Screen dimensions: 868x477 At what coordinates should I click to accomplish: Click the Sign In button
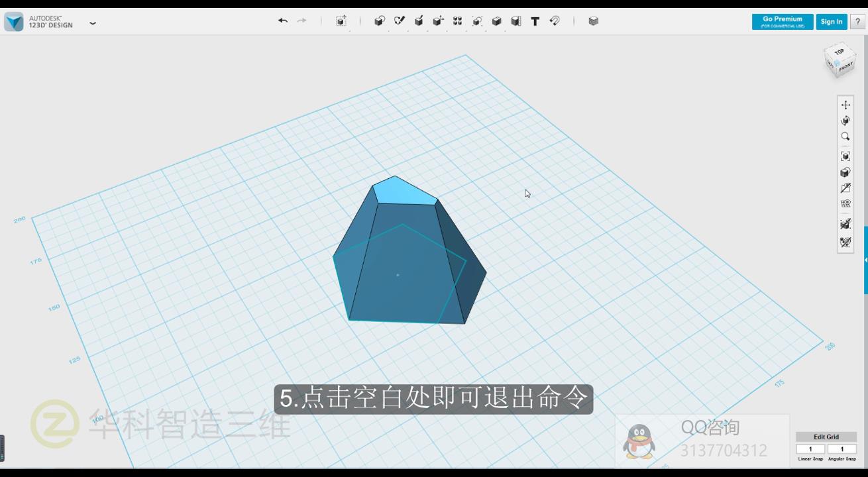tap(832, 22)
